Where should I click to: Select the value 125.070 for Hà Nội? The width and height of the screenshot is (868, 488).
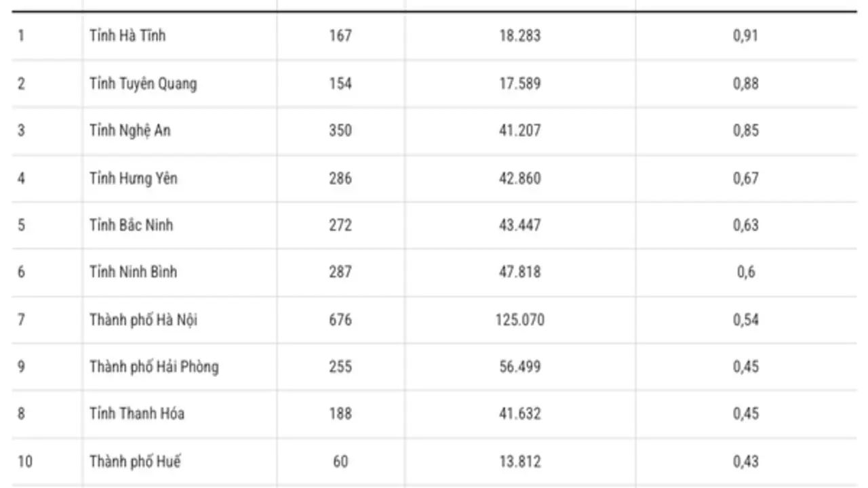[519, 319]
